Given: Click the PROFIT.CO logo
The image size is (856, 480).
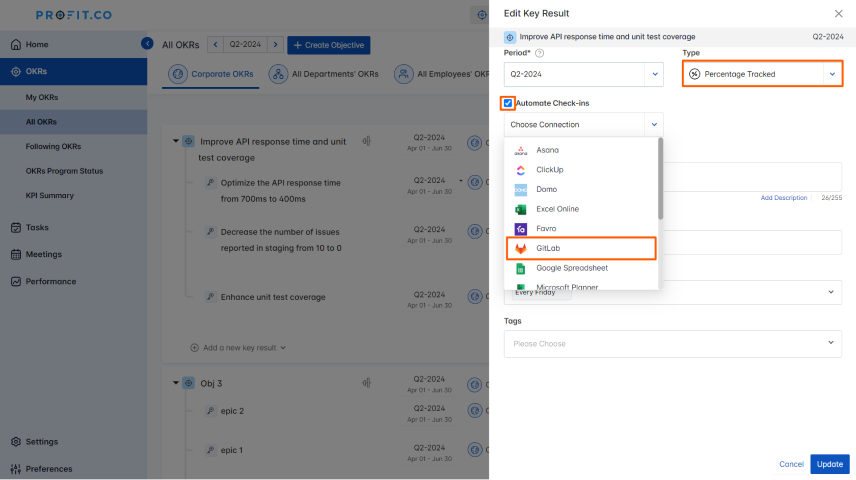Looking at the screenshot, I should coord(74,15).
